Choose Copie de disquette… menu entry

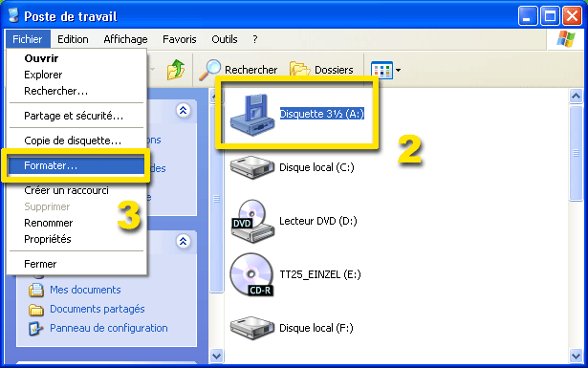pos(76,141)
